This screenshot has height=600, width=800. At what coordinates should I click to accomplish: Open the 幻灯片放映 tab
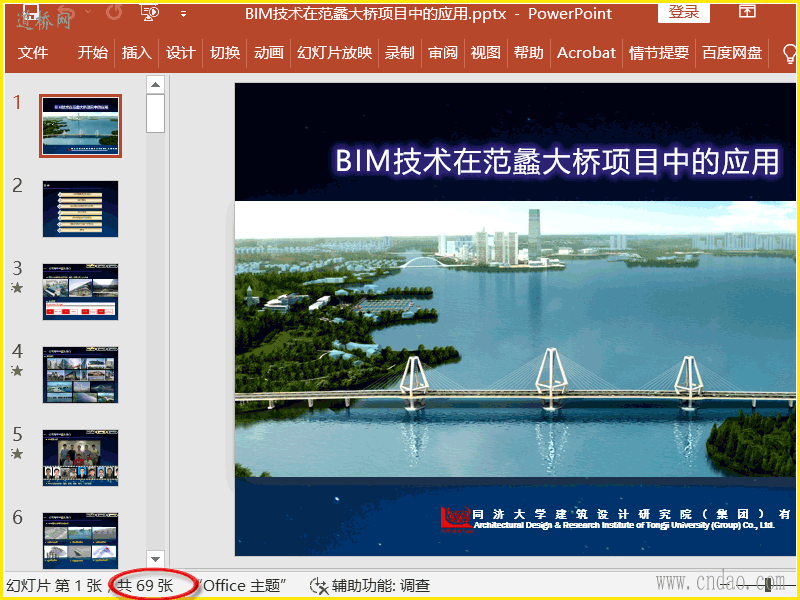click(334, 53)
